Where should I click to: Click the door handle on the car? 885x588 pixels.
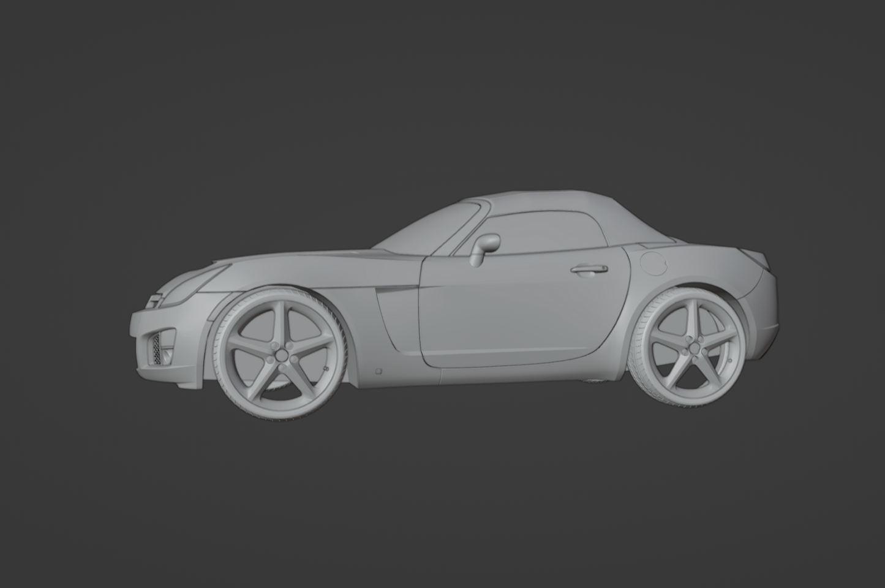point(589,270)
